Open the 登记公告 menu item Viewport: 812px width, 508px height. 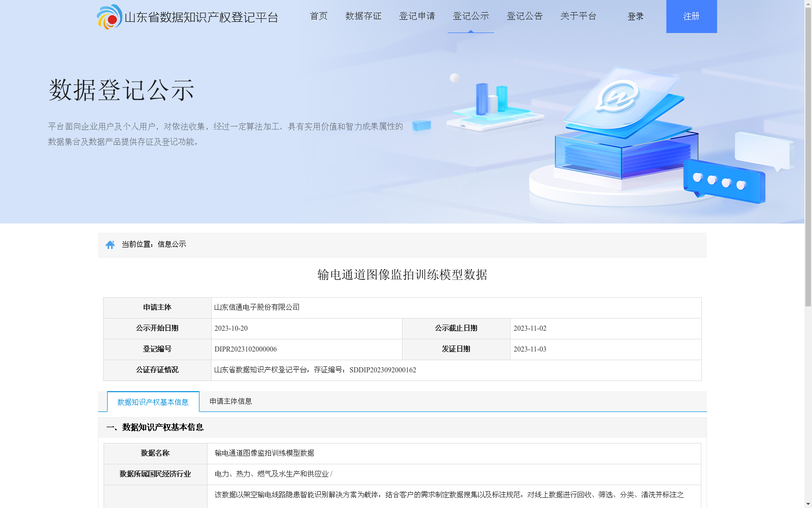[x=525, y=16]
